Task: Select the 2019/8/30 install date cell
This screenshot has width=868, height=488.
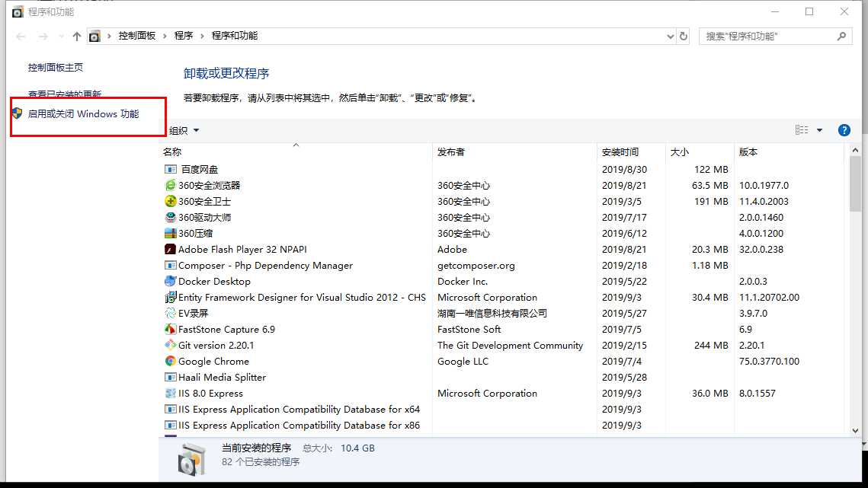Action: [x=624, y=169]
